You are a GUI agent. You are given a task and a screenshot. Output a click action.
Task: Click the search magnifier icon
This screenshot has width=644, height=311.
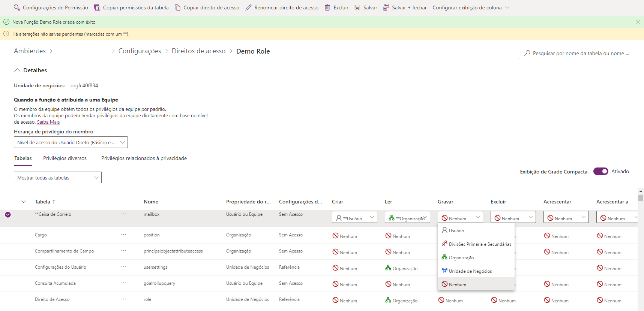(x=527, y=53)
